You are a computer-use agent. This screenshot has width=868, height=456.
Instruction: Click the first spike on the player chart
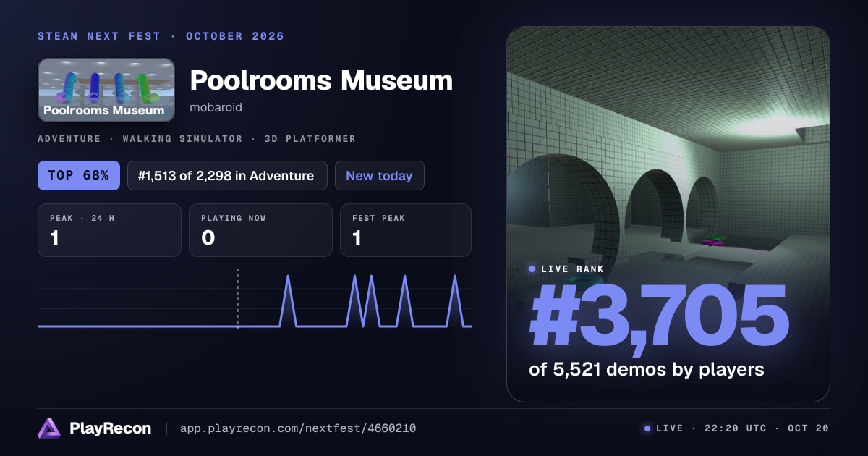pyautogui.click(x=288, y=300)
